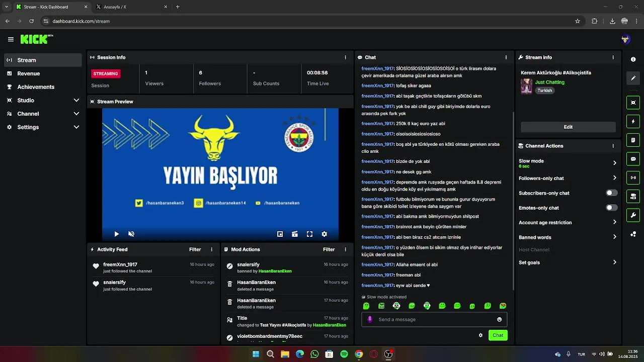The height and width of the screenshot is (362, 644).
Task: Open WhatsApp from the taskbar
Action: (314, 354)
